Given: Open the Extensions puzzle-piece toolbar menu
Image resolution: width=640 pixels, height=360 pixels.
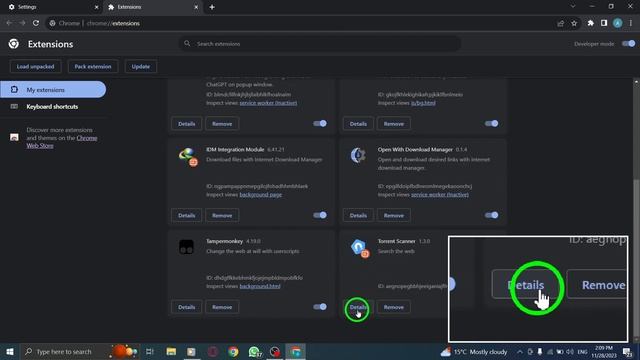Looking at the screenshot, I should 590,23.
